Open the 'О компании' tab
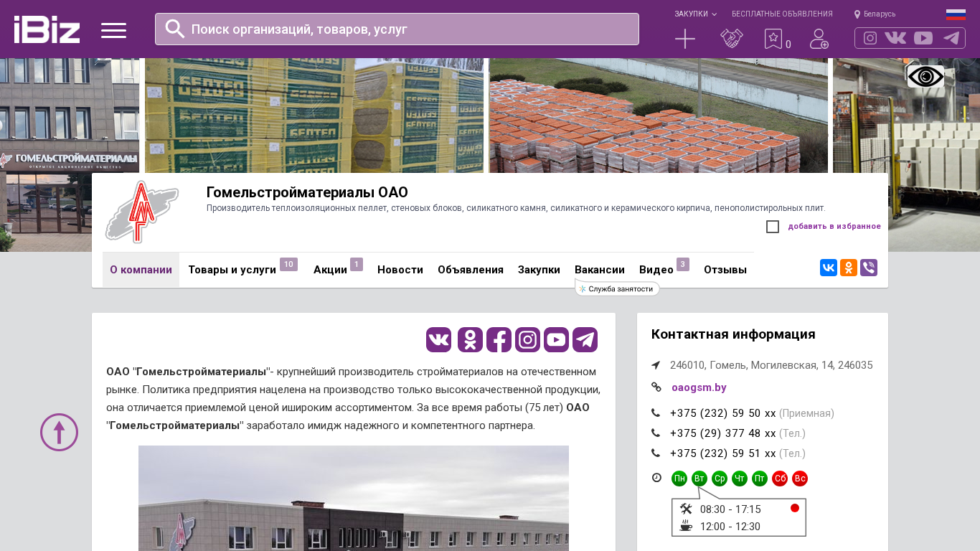The height and width of the screenshot is (551, 980). tap(141, 270)
